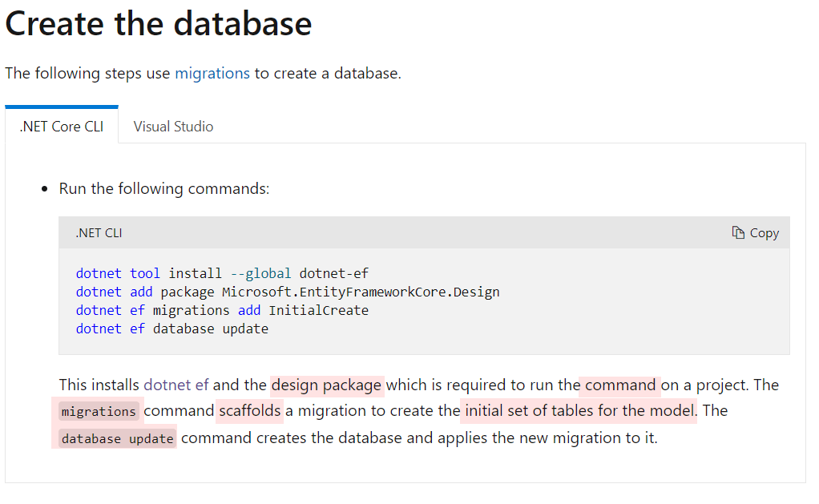Click the highlighted word scaffolds
The width and height of the screenshot is (819, 504).
click(x=249, y=410)
